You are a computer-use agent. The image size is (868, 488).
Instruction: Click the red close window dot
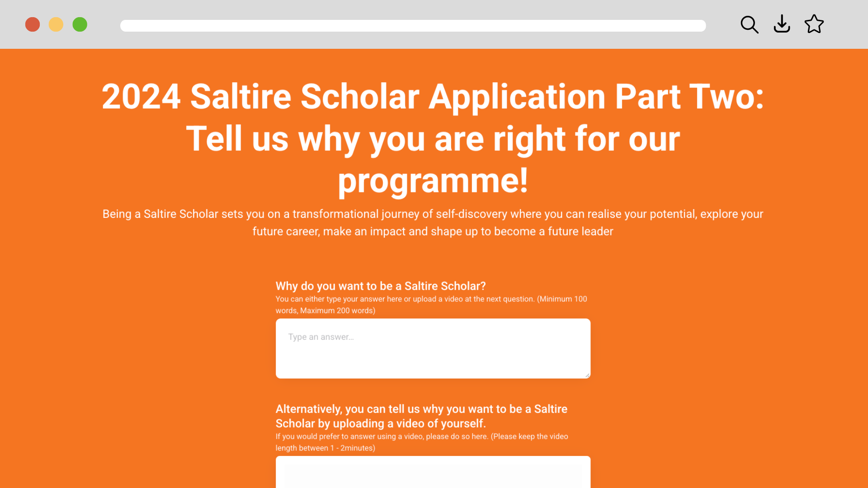33,24
